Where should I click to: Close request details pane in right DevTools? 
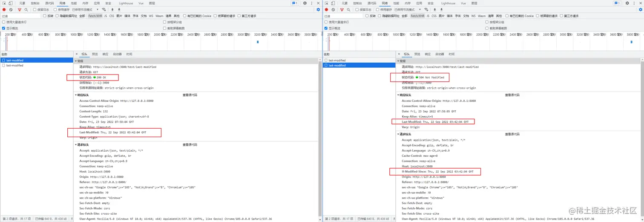coord(399,54)
